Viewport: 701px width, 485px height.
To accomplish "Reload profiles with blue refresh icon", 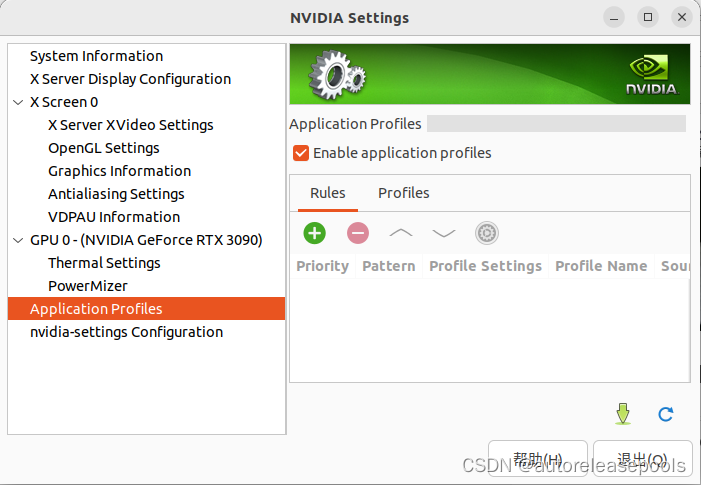I will coord(666,414).
